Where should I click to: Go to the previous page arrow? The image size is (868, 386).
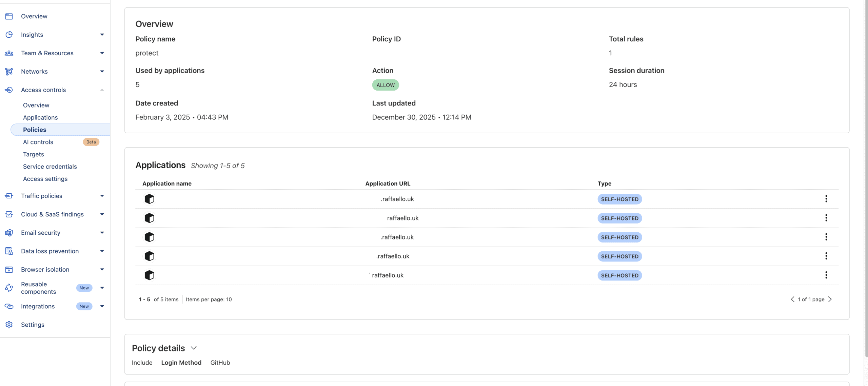click(792, 299)
